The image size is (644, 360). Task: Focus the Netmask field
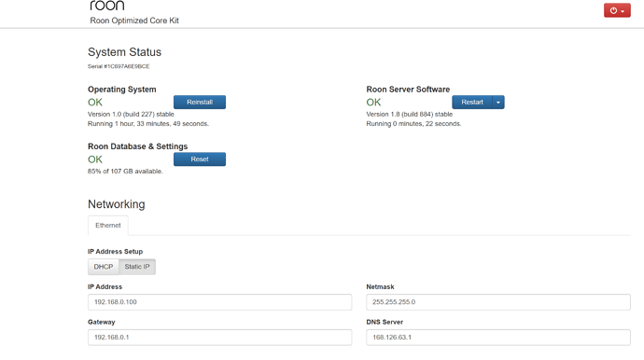(x=498, y=302)
